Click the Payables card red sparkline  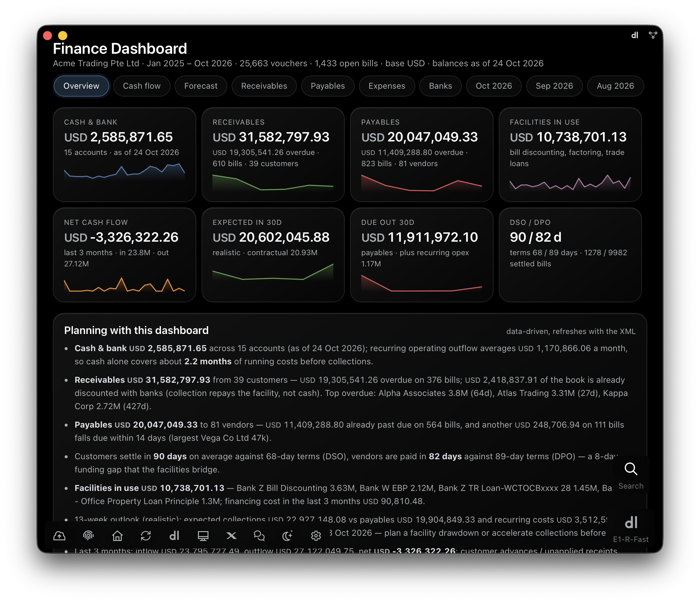click(422, 183)
